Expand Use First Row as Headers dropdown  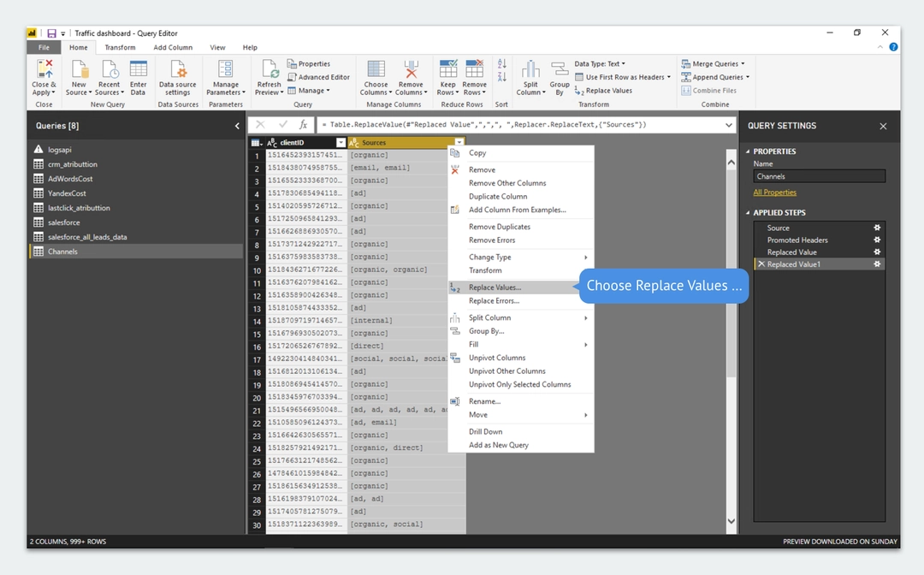point(669,77)
